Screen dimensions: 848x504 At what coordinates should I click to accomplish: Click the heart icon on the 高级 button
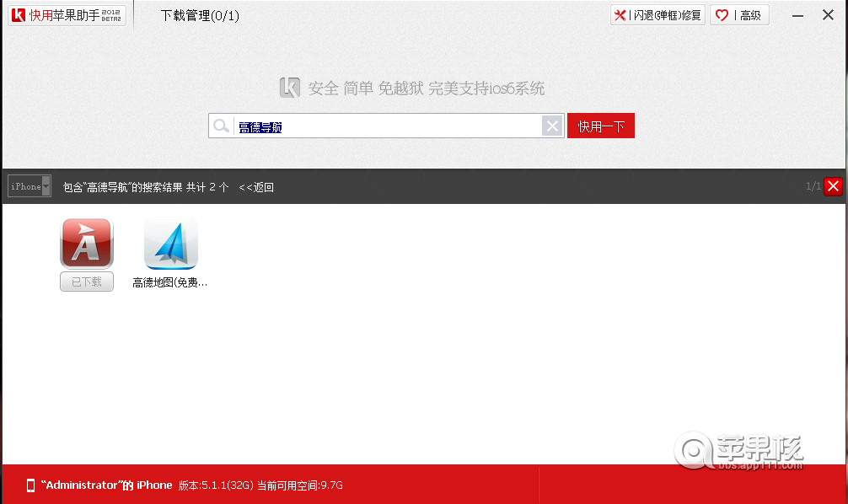pos(721,14)
